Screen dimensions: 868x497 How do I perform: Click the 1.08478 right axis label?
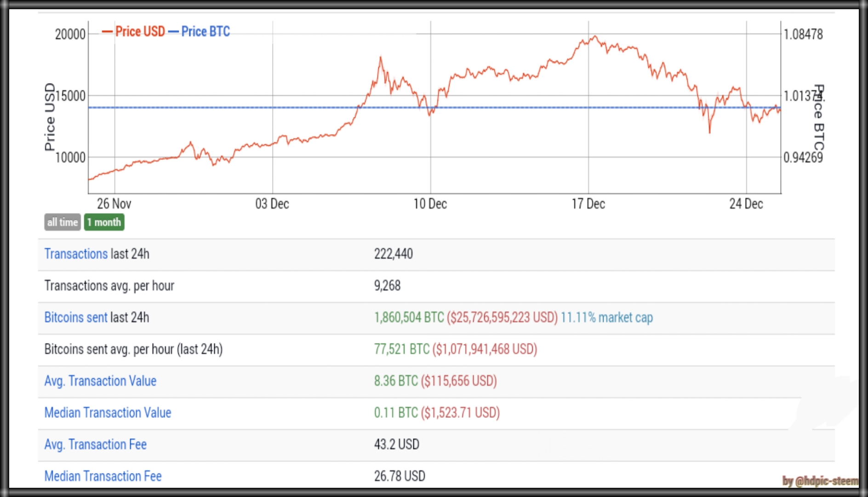803,35
